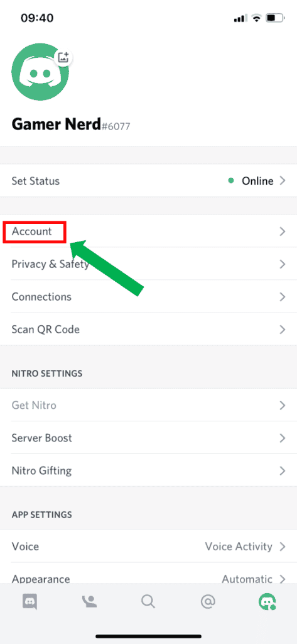The height and width of the screenshot is (644, 297).
Task: Open the Mentions @ tab
Action: (208, 602)
